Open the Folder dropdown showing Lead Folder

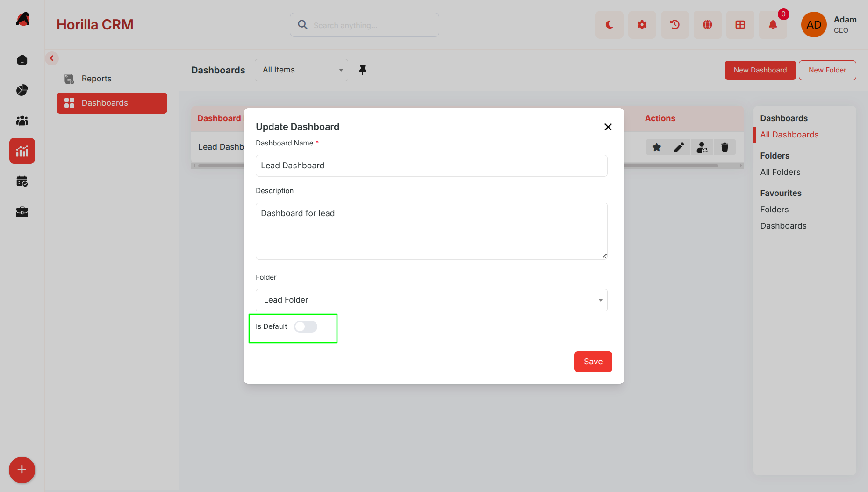tap(431, 300)
